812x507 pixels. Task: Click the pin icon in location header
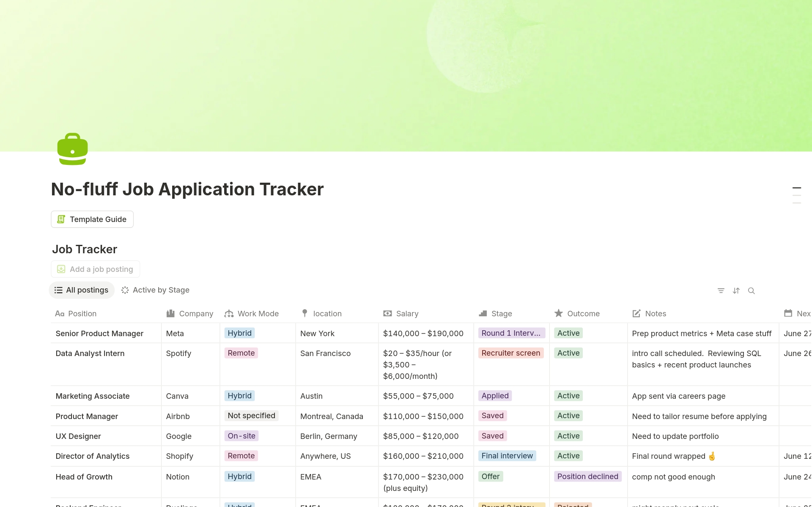click(x=304, y=313)
